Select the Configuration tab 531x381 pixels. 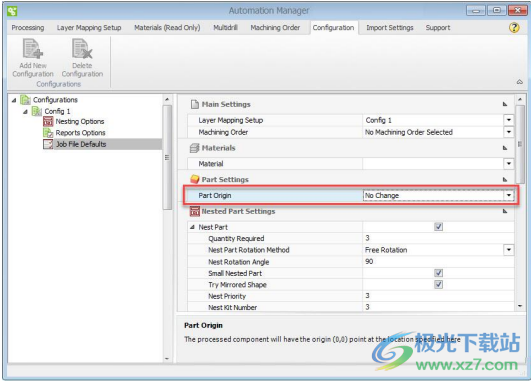point(334,28)
